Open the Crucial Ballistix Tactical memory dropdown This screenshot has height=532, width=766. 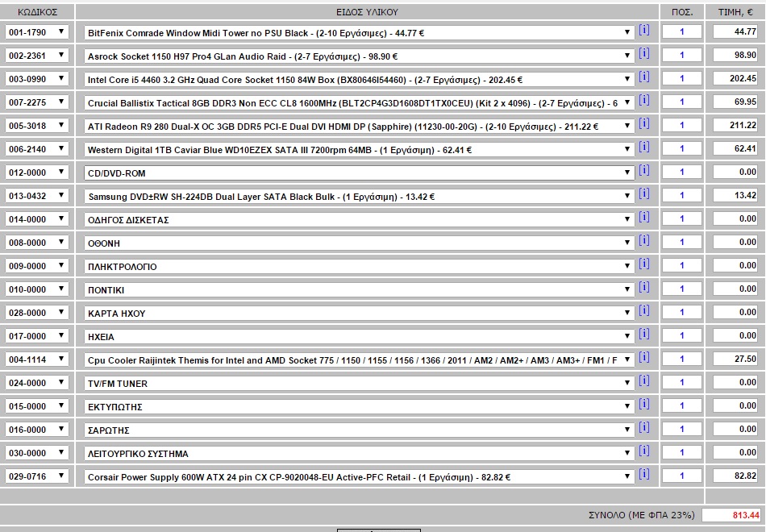tap(359, 103)
